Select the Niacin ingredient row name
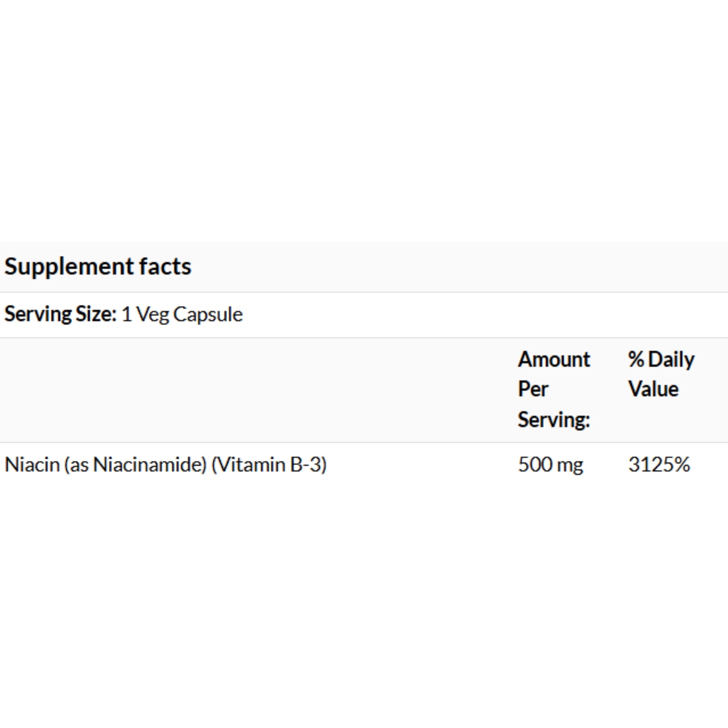The height and width of the screenshot is (728, 728). [x=166, y=465]
